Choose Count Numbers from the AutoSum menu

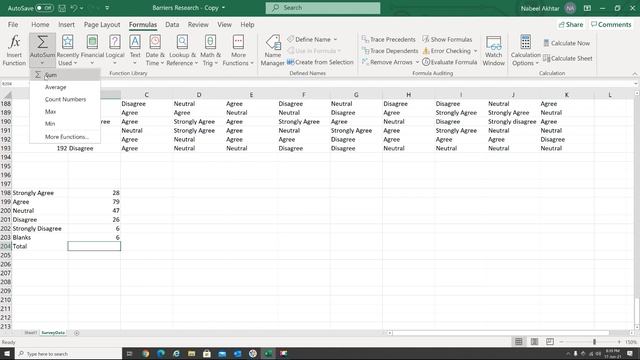click(x=65, y=99)
